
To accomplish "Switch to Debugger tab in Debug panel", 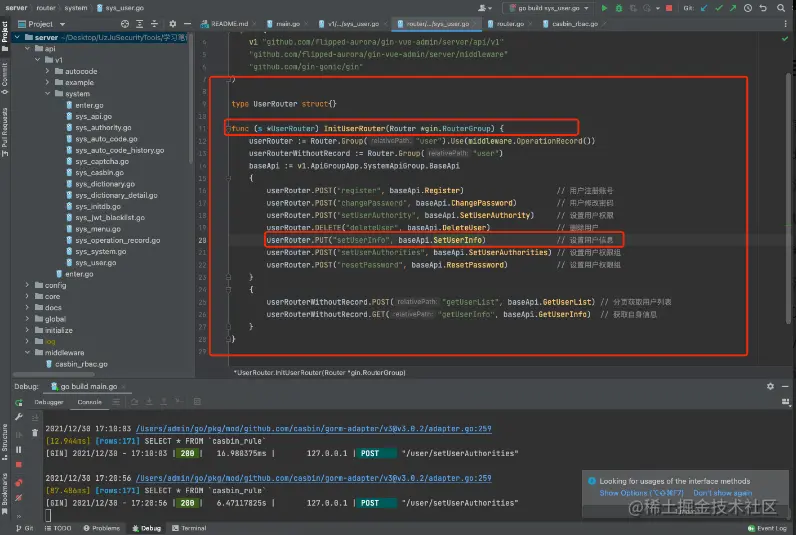I will (x=49, y=402).
